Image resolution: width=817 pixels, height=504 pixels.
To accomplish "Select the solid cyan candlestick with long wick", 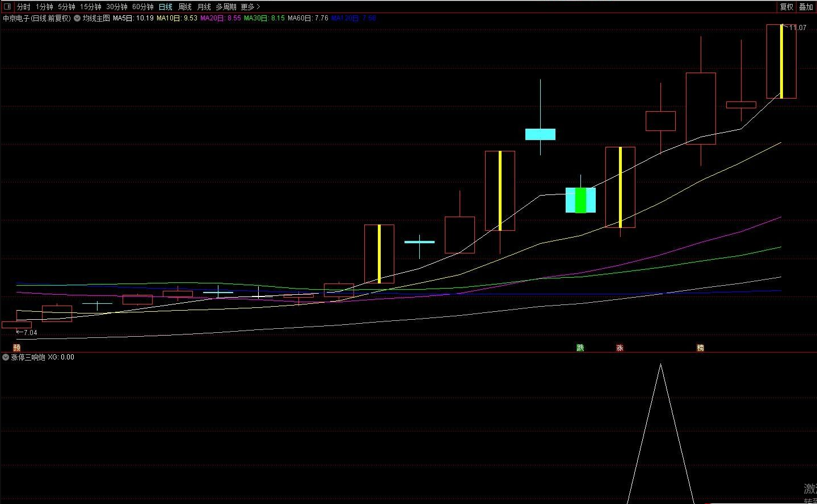I will click(x=540, y=134).
